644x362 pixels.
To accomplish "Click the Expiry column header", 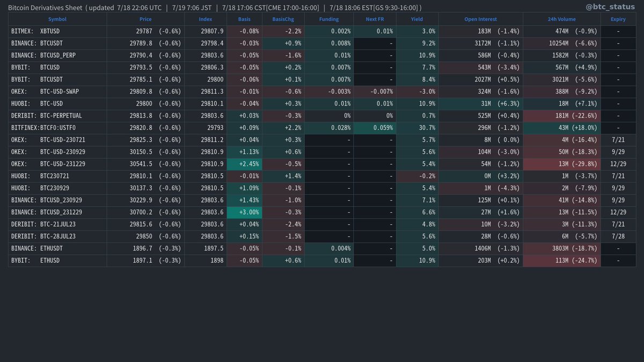I will [618, 19].
